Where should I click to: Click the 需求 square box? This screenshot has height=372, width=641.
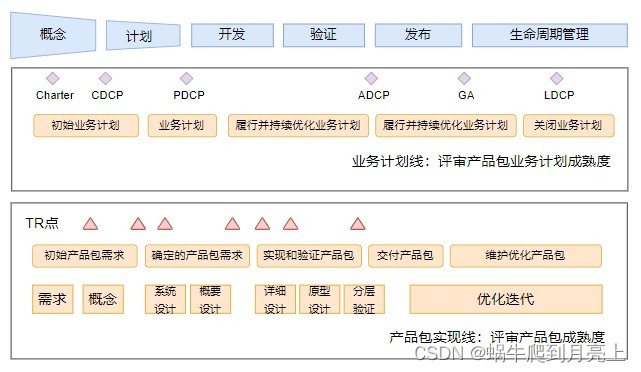coord(53,299)
